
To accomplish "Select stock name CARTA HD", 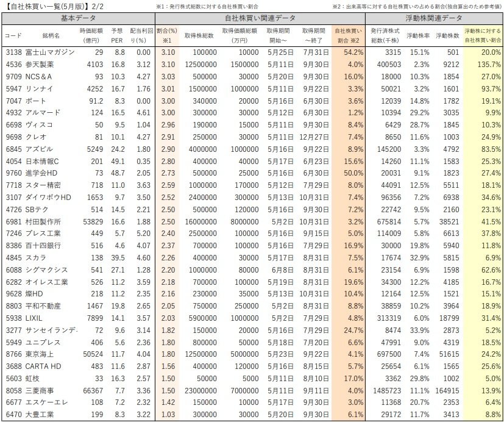I will point(43,367).
